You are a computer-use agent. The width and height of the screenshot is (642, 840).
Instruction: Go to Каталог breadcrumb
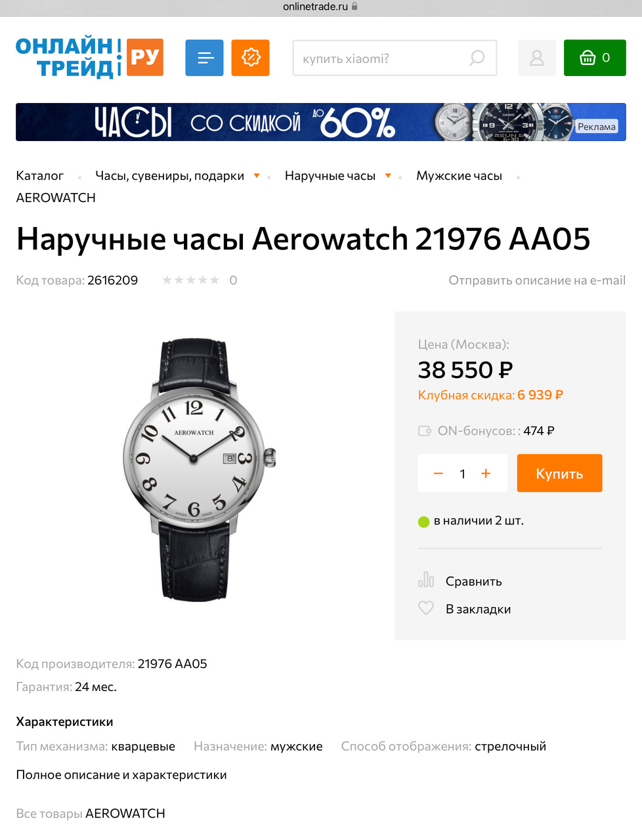tap(40, 176)
